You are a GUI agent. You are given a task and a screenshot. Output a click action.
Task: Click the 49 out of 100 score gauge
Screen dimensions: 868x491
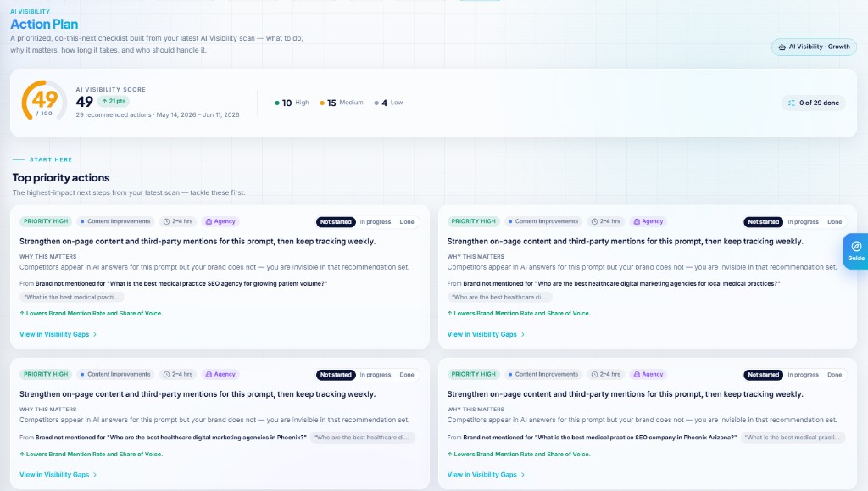pos(44,101)
